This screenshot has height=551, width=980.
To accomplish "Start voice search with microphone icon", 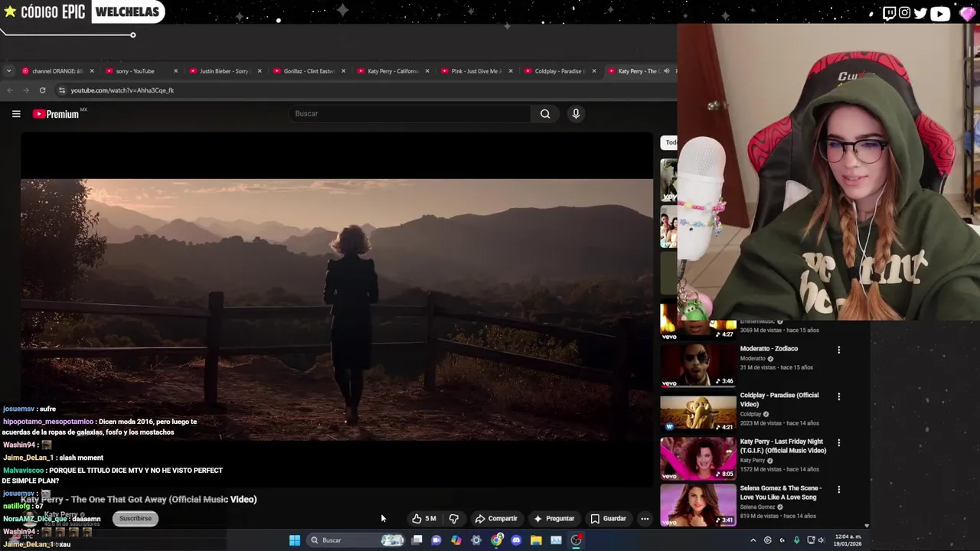I will pyautogui.click(x=576, y=114).
